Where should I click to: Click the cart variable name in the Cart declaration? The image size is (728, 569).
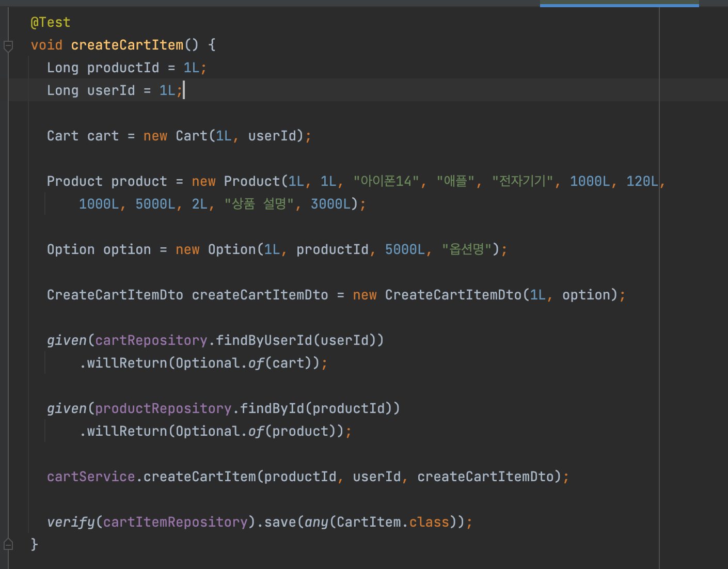[103, 136]
